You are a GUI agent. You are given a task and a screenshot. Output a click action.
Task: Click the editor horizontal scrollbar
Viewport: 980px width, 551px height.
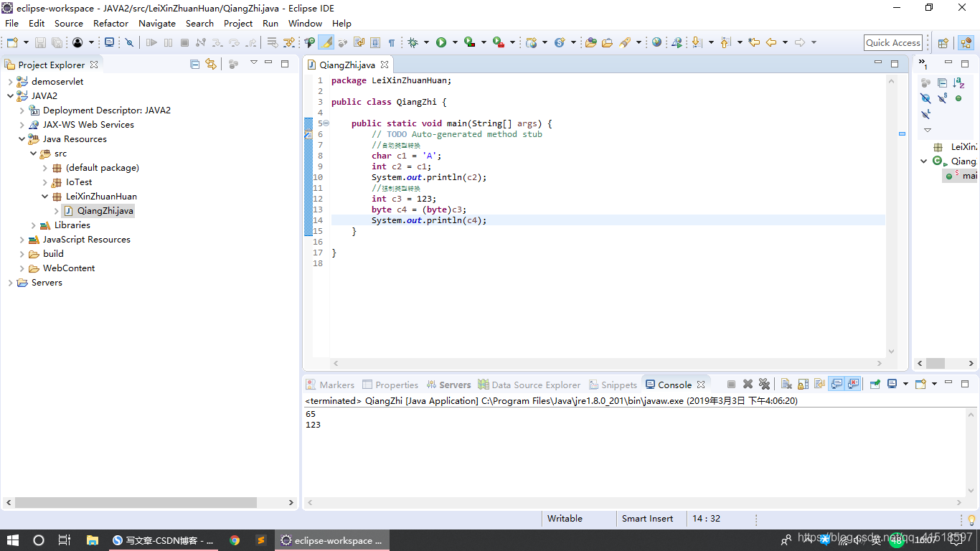tap(606, 364)
